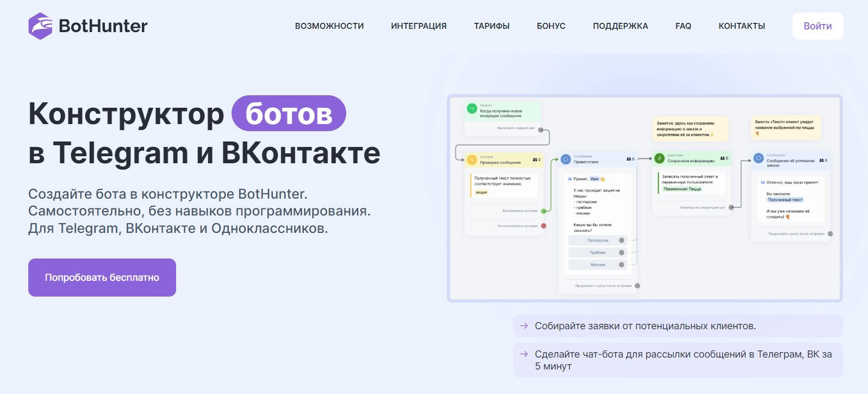
Task: Click the users count icon on Проверка сообщения
Action: pyautogui.click(x=536, y=159)
